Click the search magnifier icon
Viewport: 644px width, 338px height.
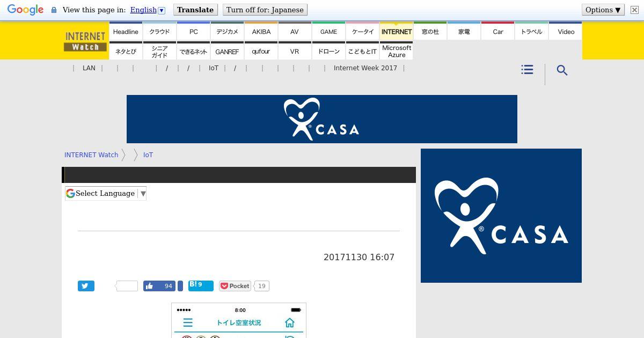[562, 70]
